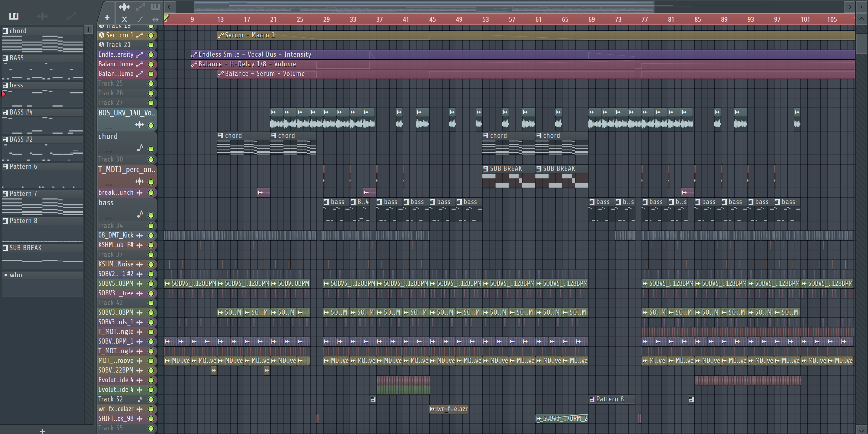Click the horizontal stretch arrows icon
Screen dimensions: 868x434
pyautogui.click(x=155, y=19)
